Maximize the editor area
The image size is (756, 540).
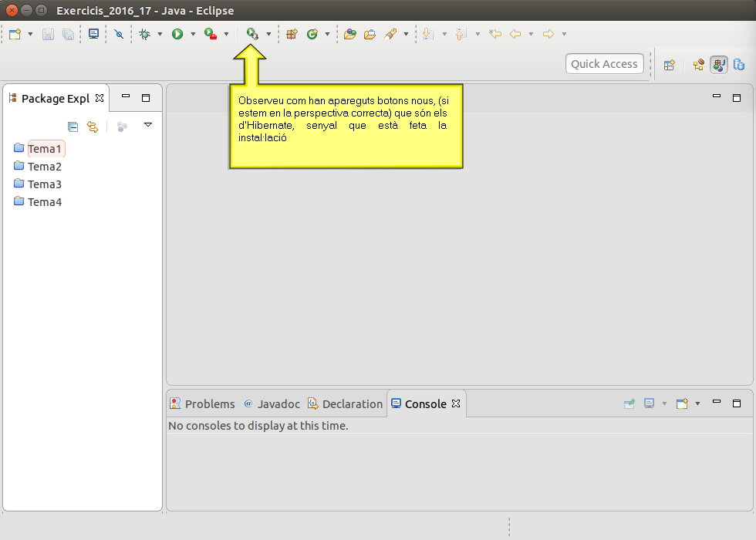pos(736,98)
